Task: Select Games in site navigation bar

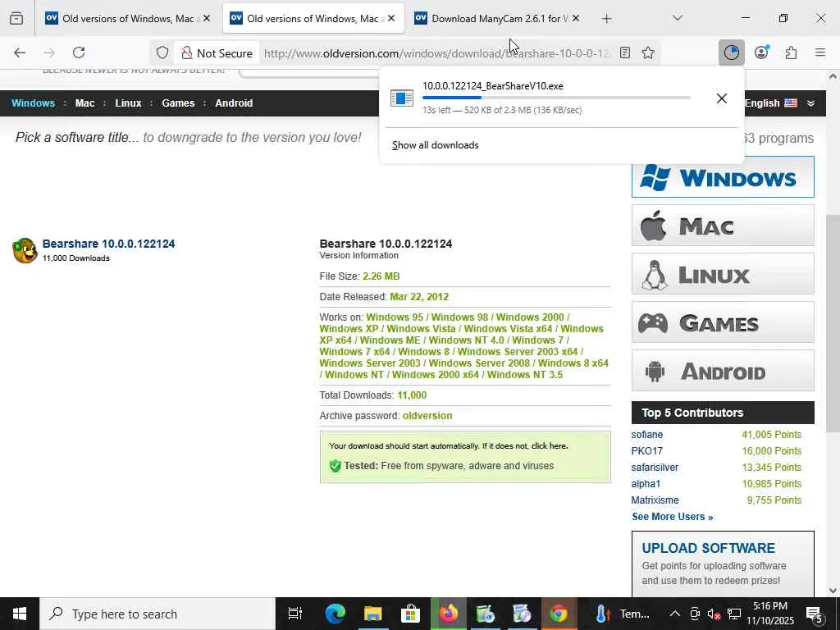Action: [178, 103]
